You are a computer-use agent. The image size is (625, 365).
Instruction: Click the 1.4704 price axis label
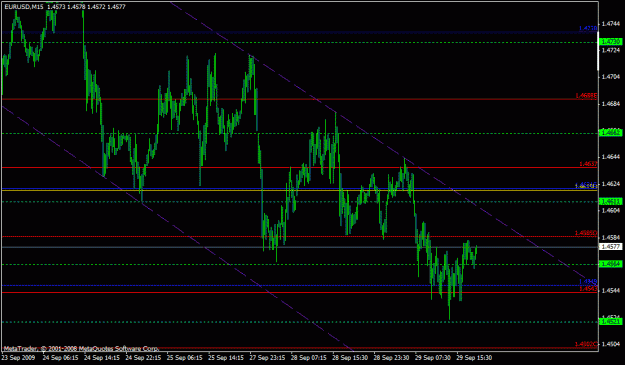point(611,77)
